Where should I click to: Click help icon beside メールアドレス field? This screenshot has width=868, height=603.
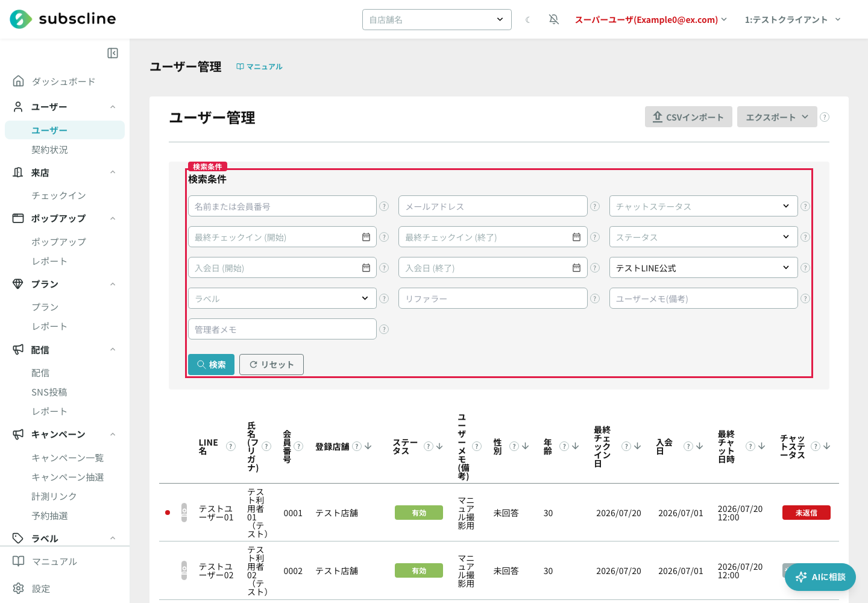tap(595, 206)
